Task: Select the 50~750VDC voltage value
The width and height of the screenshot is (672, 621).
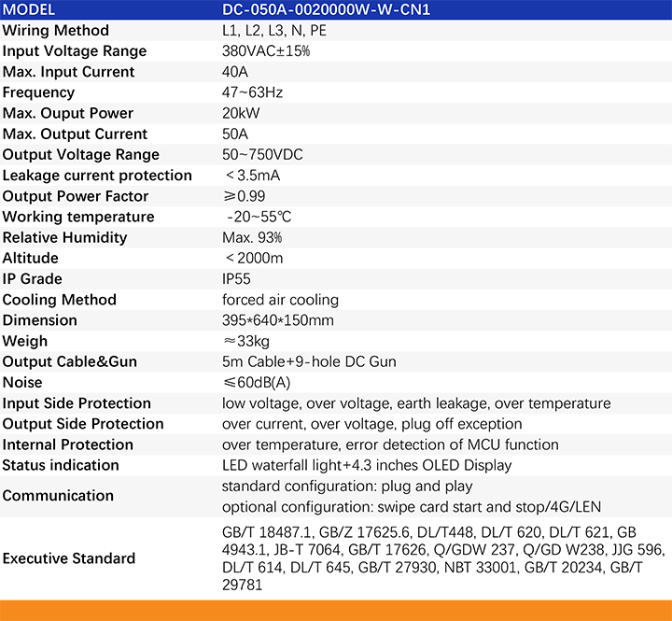Action: tap(262, 155)
